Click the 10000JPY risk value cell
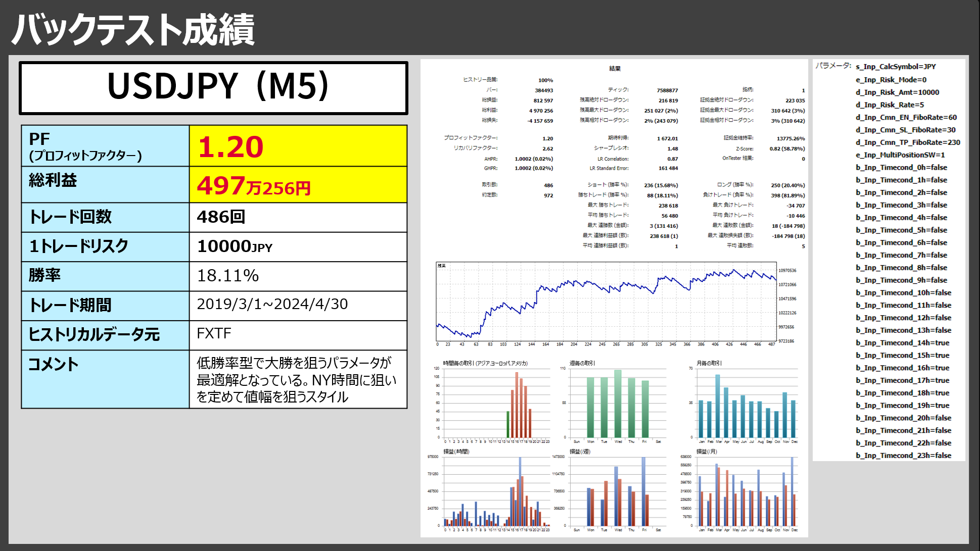Viewport: 980px width, 551px height. coord(298,246)
